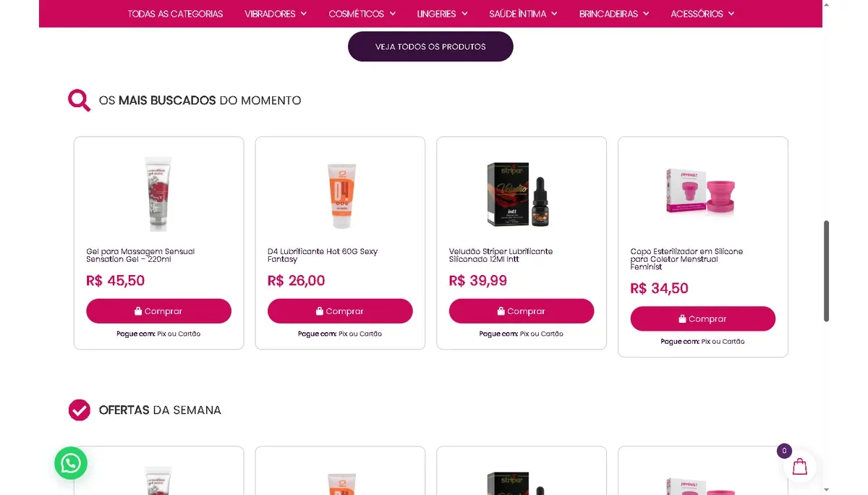Open the Veludão Striper Lubrificante product title
The height and width of the screenshot is (495, 868).
[x=501, y=255]
